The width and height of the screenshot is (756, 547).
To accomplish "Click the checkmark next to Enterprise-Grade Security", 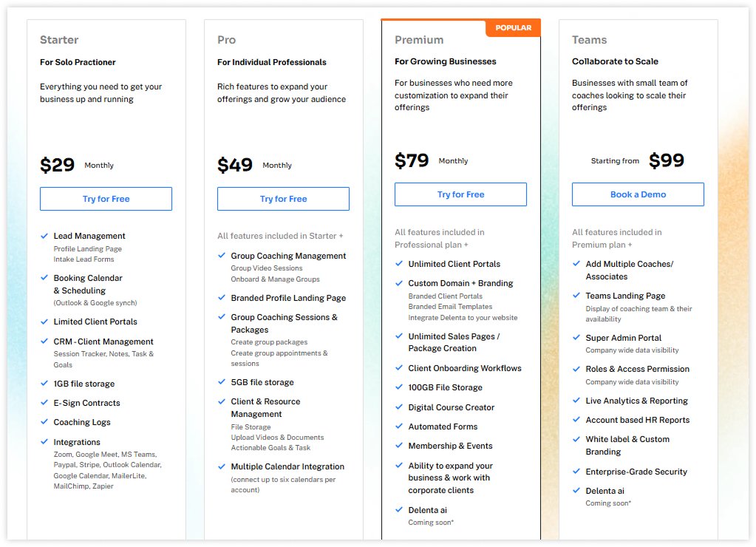I will pyautogui.click(x=576, y=472).
